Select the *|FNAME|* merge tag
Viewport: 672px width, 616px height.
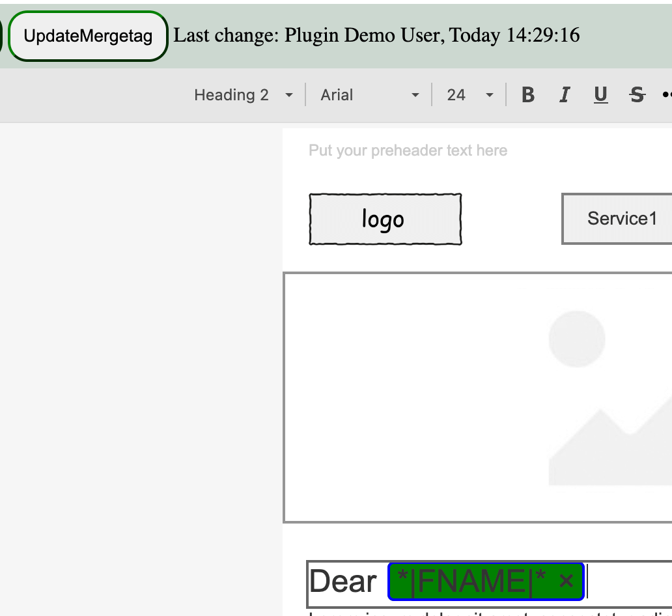click(471, 580)
